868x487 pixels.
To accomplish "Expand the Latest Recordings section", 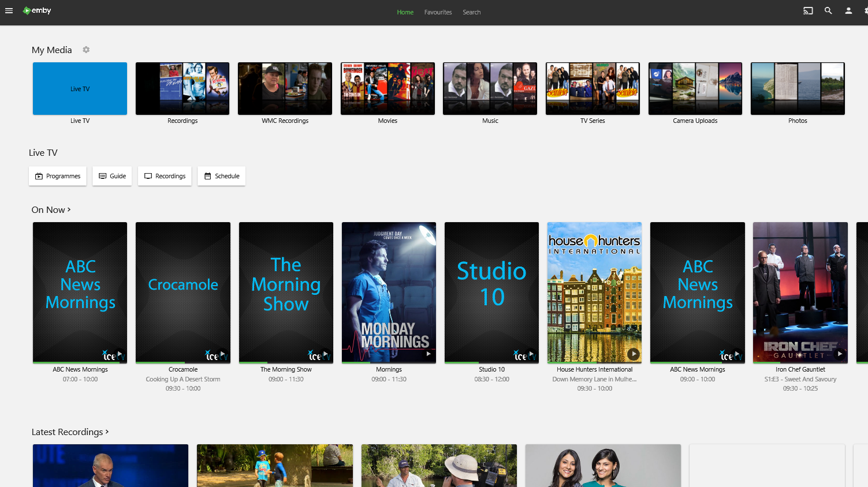I will pos(70,432).
